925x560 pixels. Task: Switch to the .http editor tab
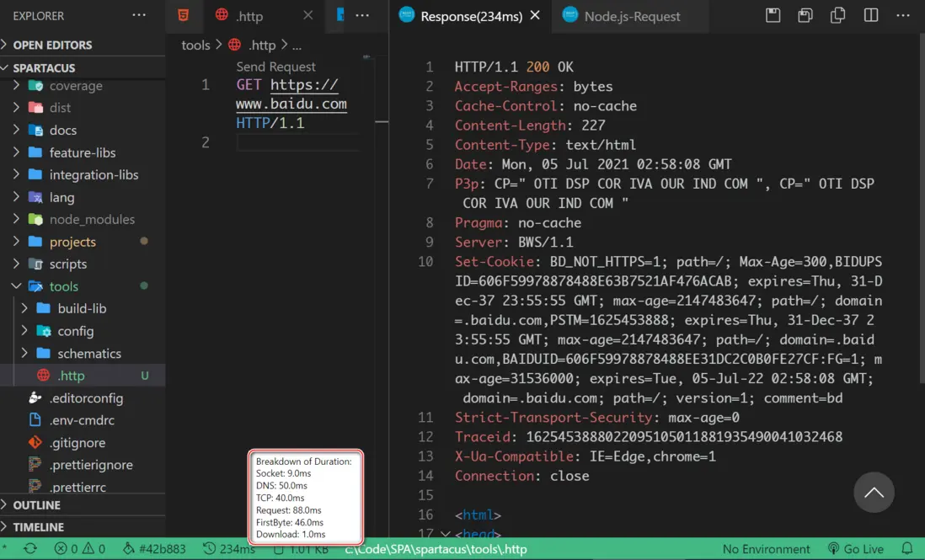point(249,16)
